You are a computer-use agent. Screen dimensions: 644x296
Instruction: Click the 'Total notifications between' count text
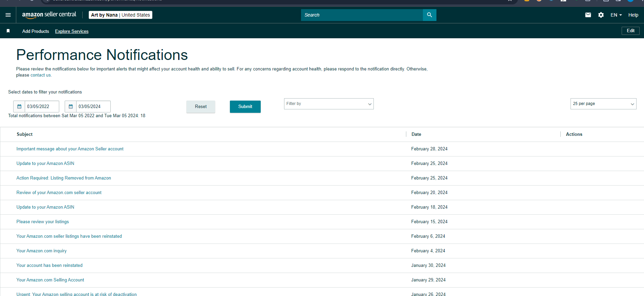tap(77, 116)
